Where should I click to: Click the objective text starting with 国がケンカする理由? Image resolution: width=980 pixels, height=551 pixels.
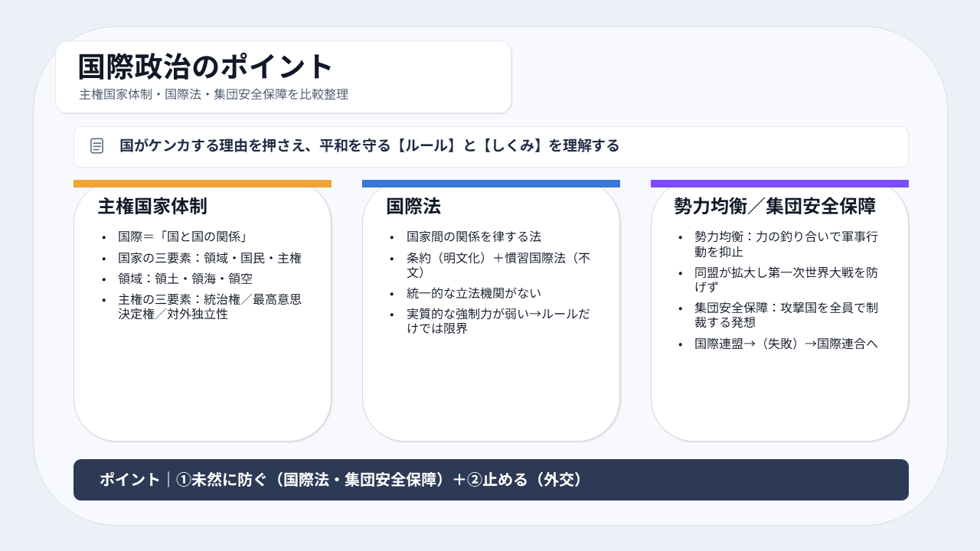pyautogui.click(x=369, y=146)
